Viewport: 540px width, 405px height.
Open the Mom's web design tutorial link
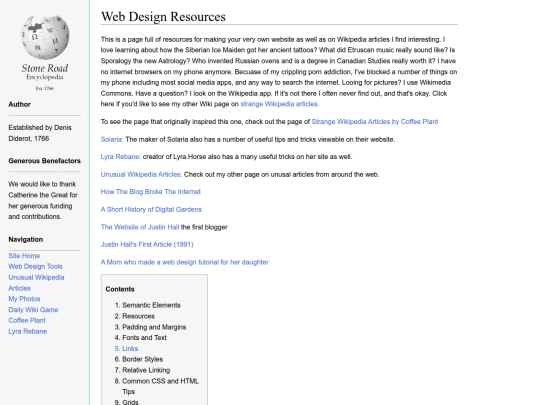click(185, 262)
